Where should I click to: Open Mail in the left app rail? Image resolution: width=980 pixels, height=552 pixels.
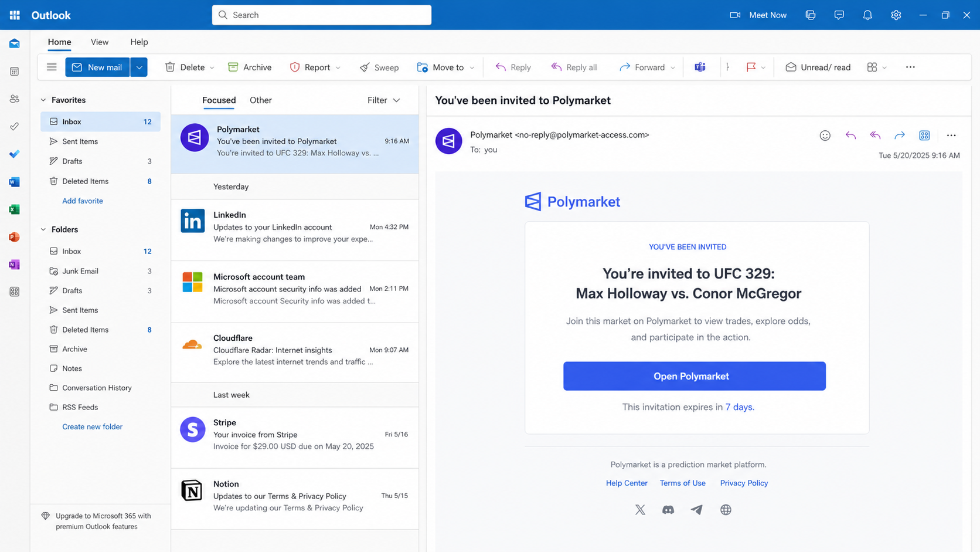point(15,44)
